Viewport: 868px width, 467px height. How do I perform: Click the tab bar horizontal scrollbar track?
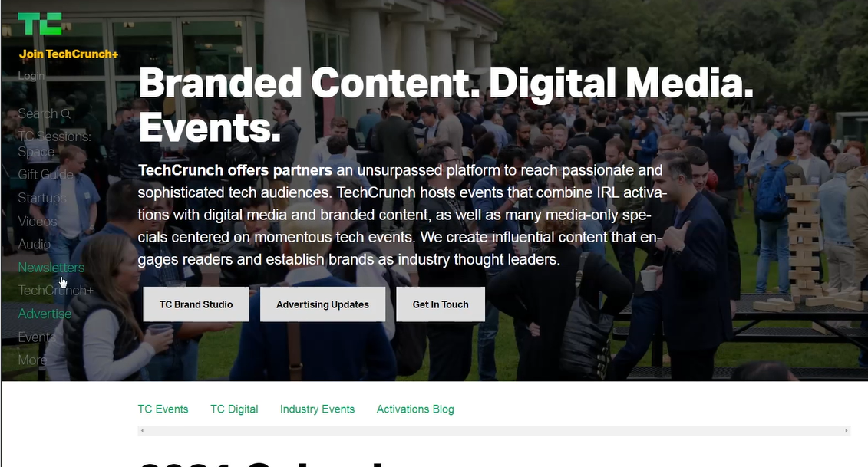pyautogui.click(x=493, y=430)
